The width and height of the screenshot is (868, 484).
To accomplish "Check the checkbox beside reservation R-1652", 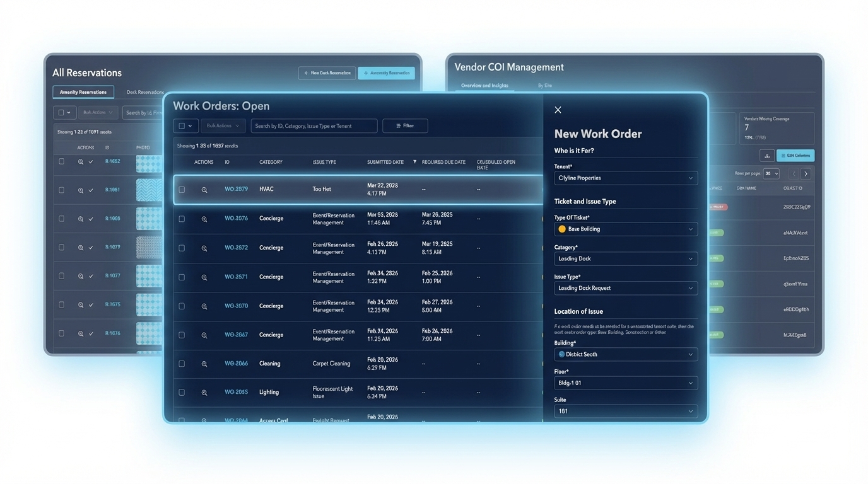I will [x=61, y=161].
